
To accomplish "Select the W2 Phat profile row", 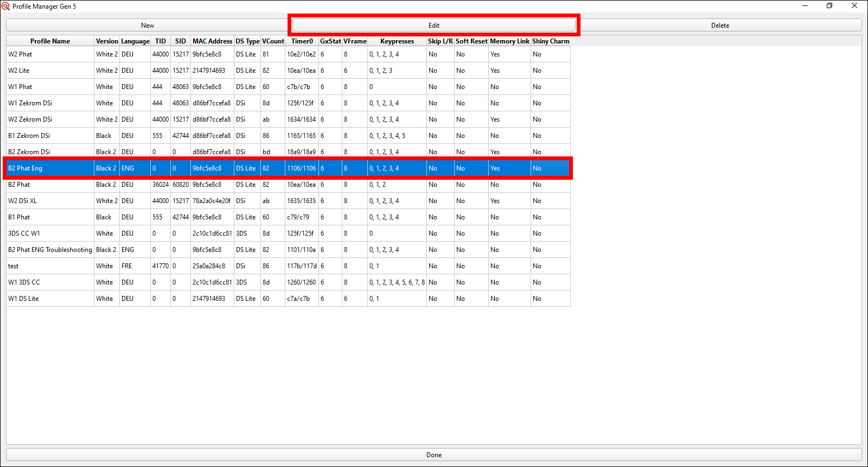I will pyautogui.click(x=20, y=54).
